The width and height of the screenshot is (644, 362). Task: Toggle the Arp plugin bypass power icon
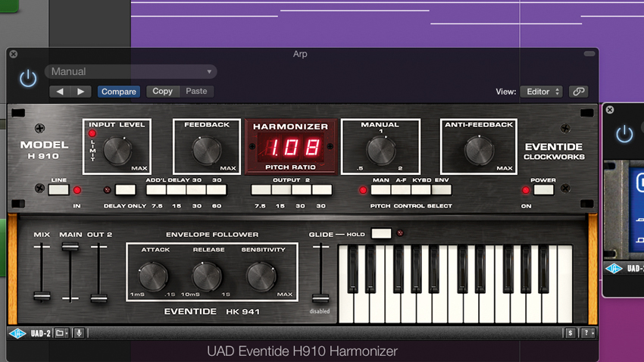pyautogui.click(x=28, y=78)
